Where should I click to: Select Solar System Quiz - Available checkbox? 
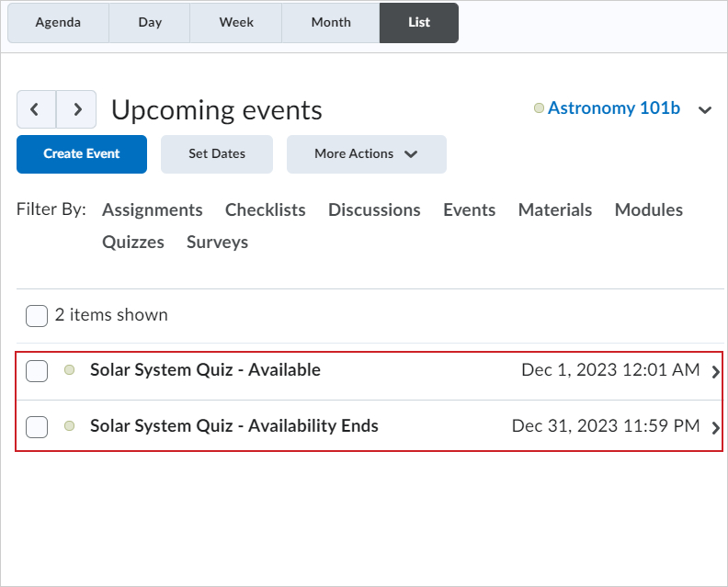click(x=37, y=371)
